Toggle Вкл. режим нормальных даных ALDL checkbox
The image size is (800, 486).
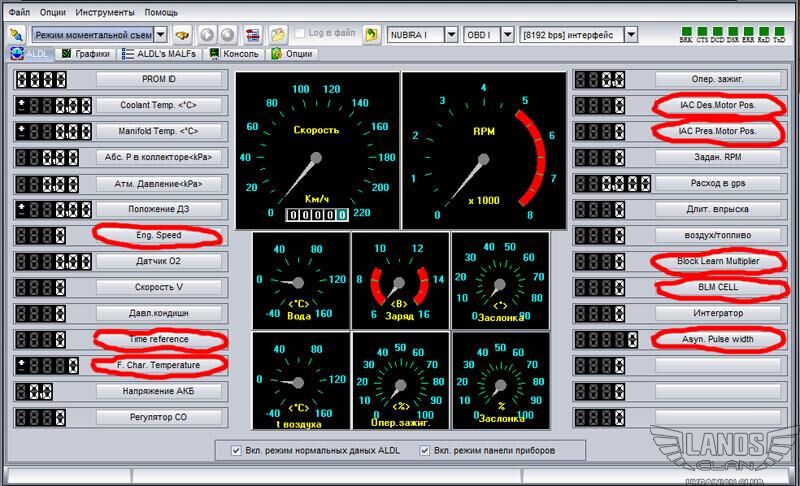coord(237,450)
